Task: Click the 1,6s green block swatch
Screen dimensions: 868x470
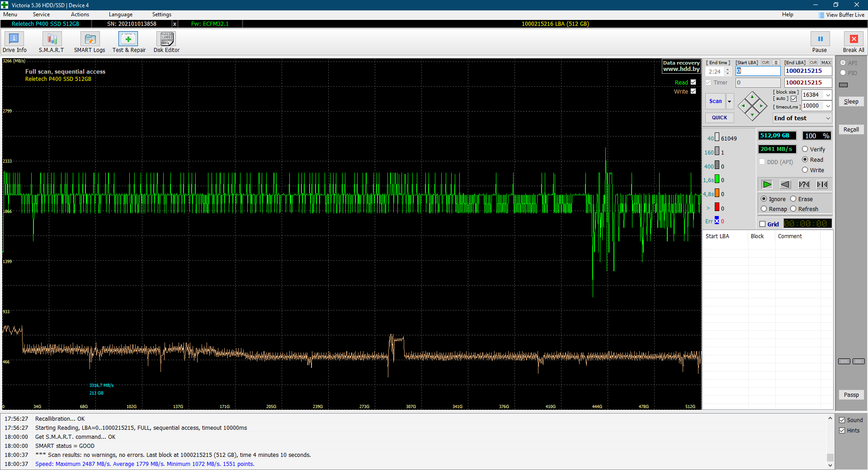Action: 717,179
